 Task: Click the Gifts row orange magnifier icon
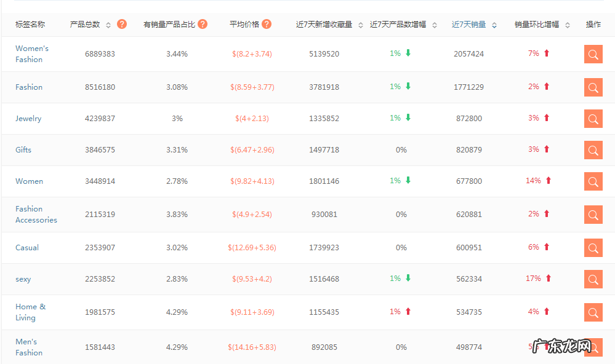click(x=593, y=149)
